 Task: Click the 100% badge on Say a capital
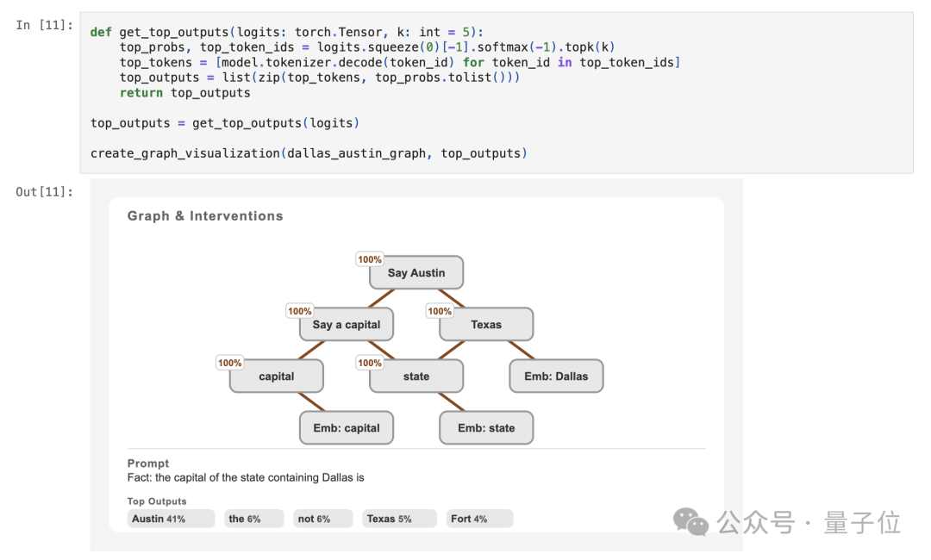(299, 311)
